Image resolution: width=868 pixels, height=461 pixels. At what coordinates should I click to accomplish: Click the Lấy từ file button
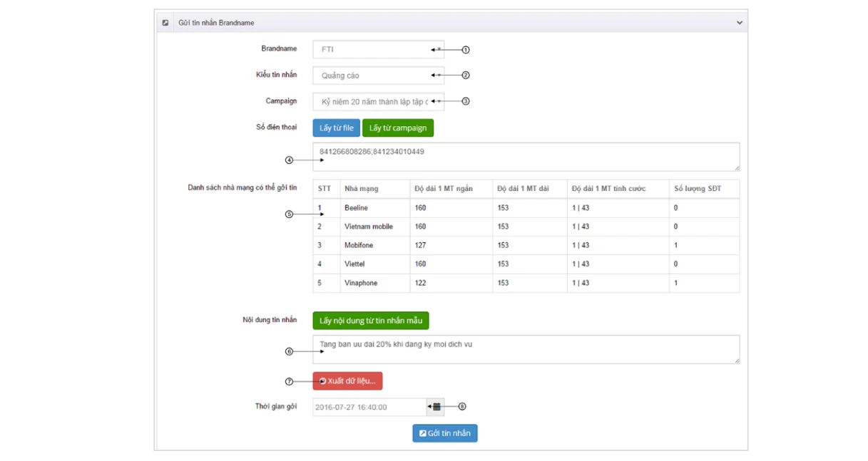tap(336, 128)
